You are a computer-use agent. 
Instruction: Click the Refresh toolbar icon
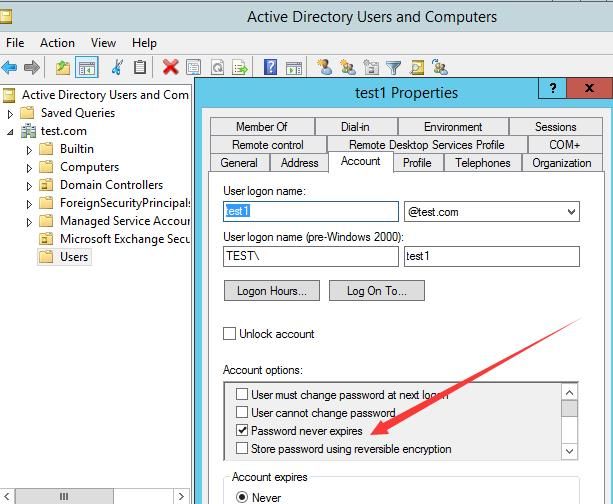point(217,67)
